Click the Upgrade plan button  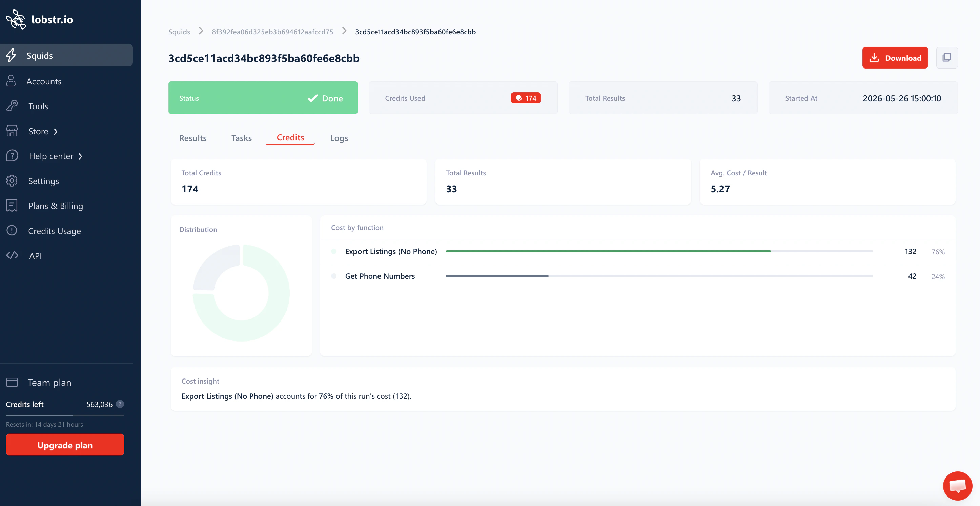(x=65, y=445)
